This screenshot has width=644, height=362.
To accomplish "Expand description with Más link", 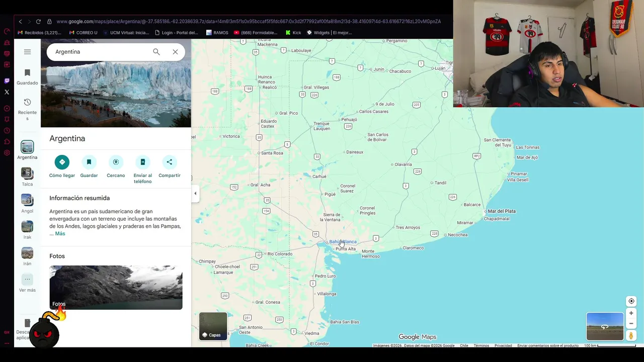I will (x=60, y=234).
